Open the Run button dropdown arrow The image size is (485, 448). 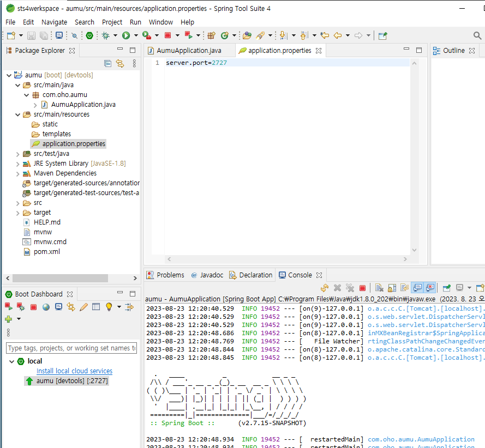click(x=136, y=35)
